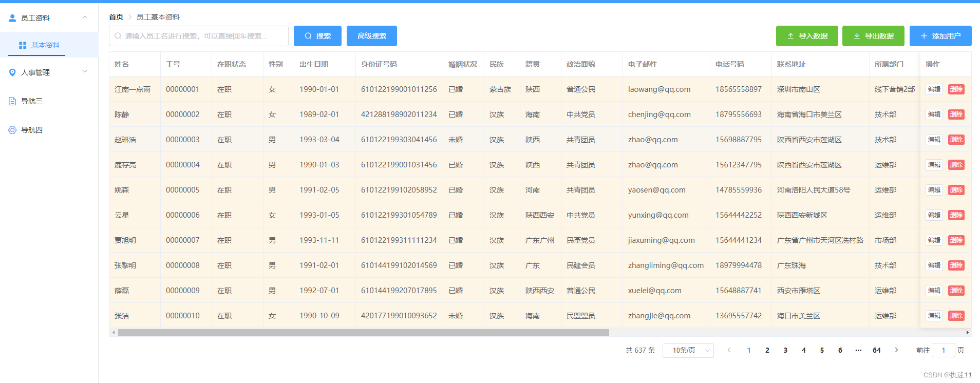Click ID number 420177199010093652 cell
This screenshot has height=383, width=980.
click(x=399, y=316)
